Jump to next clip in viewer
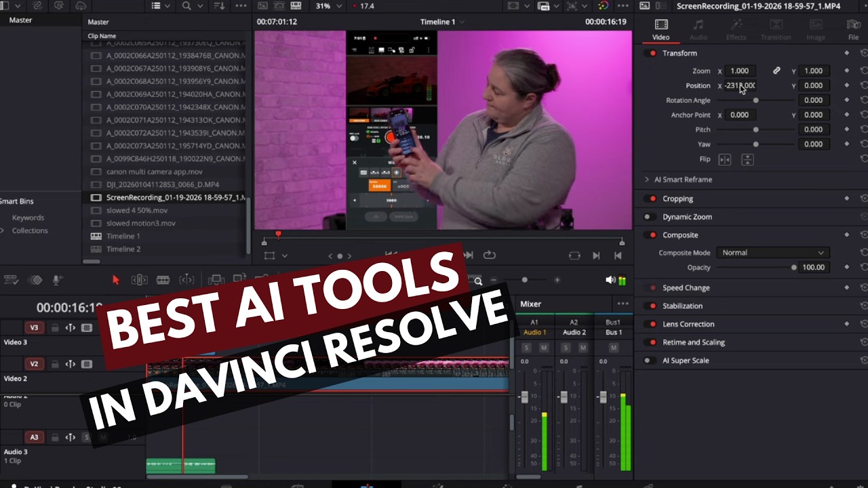868x488 pixels. (x=596, y=256)
